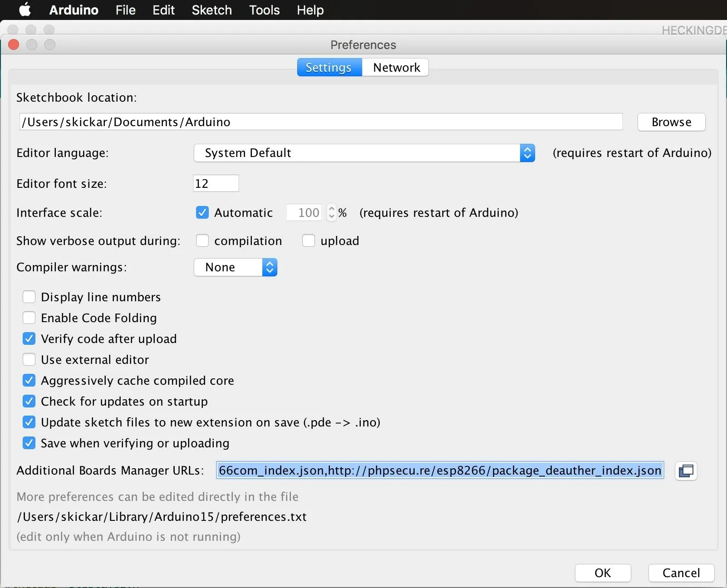Screen dimensions: 727x588
Task: Click the preferences.txt file path link
Action: pyautogui.click(x=162, y=517)
